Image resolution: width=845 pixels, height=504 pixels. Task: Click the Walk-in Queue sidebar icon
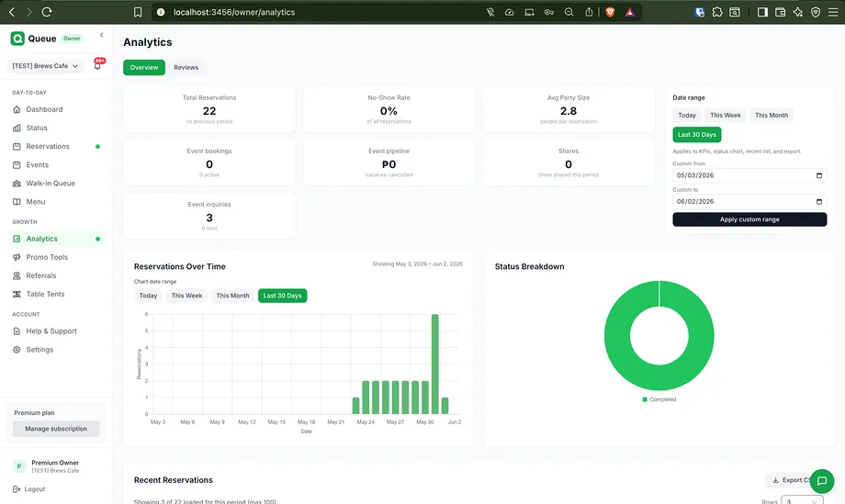tap(17, 183)
